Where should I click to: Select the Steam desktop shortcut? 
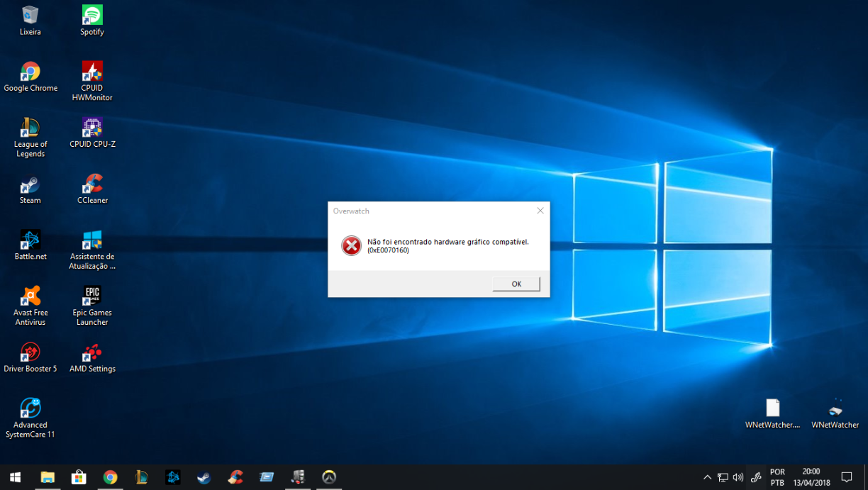(30, 189)
